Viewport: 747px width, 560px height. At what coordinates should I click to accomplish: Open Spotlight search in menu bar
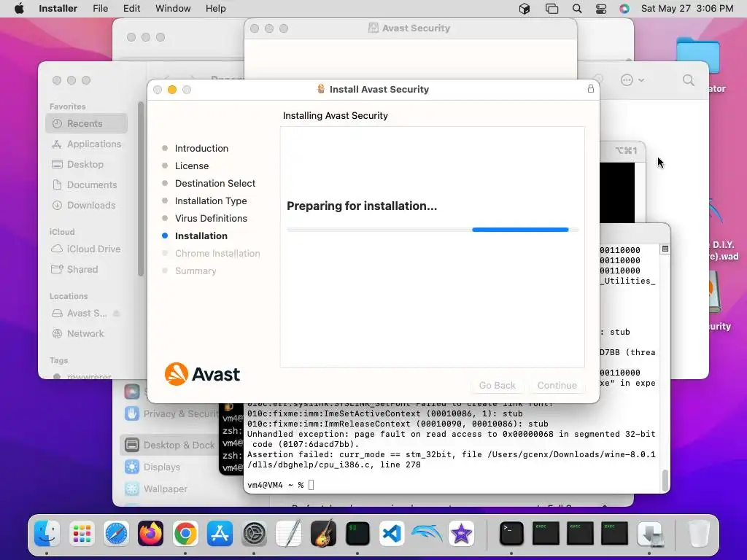pos(577,9)
